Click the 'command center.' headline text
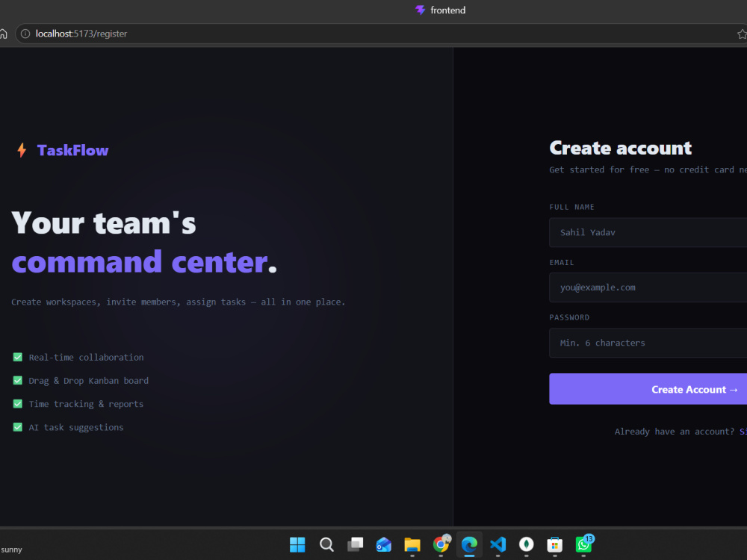 [144, 262]
